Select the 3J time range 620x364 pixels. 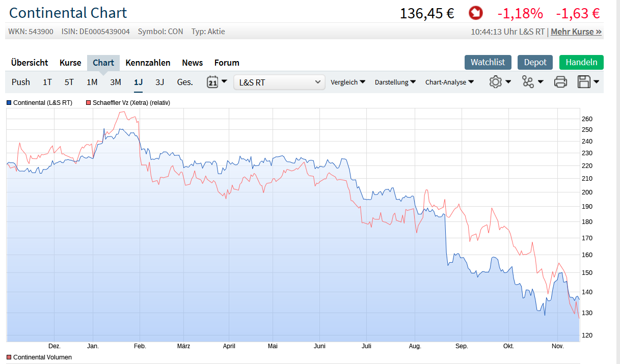pos(160,82)
